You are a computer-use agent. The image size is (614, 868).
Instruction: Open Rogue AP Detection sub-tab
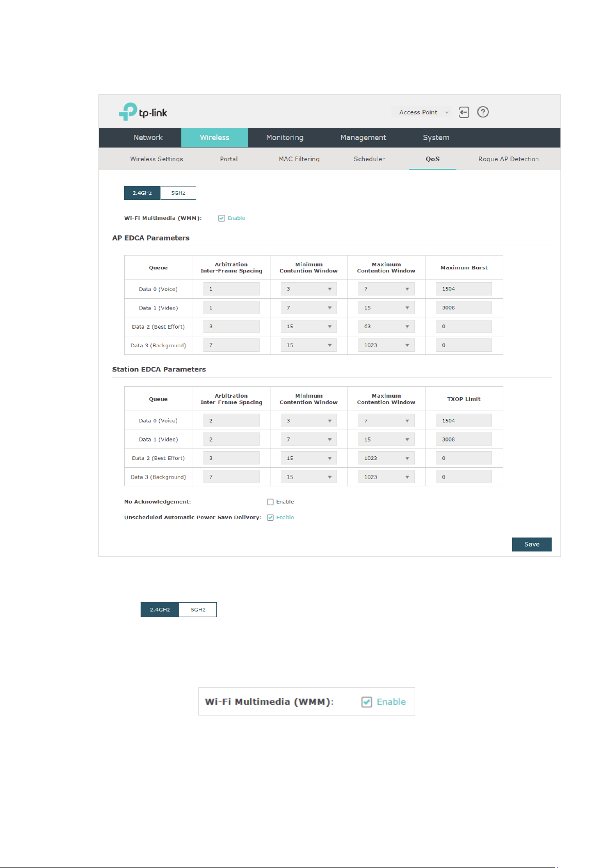pos(508,159)
